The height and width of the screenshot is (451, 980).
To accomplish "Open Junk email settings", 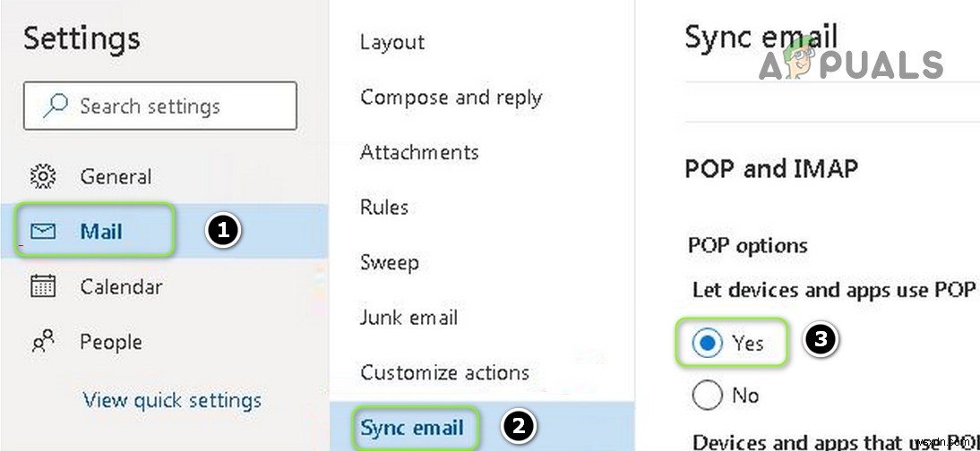I will 408,318.
